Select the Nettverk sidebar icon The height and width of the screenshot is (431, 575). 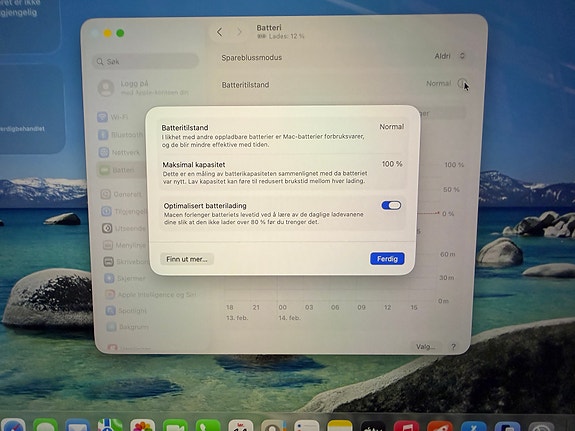point(104,152)
